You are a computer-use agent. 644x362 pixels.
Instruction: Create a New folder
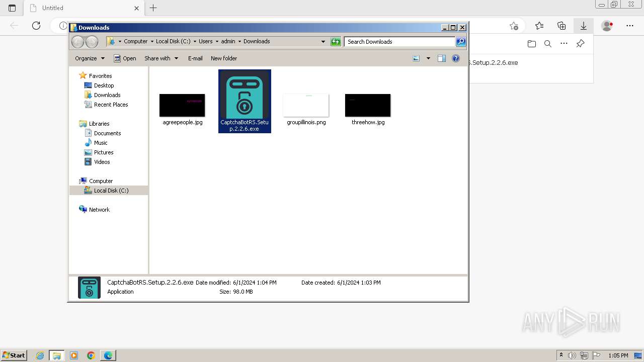224,58
